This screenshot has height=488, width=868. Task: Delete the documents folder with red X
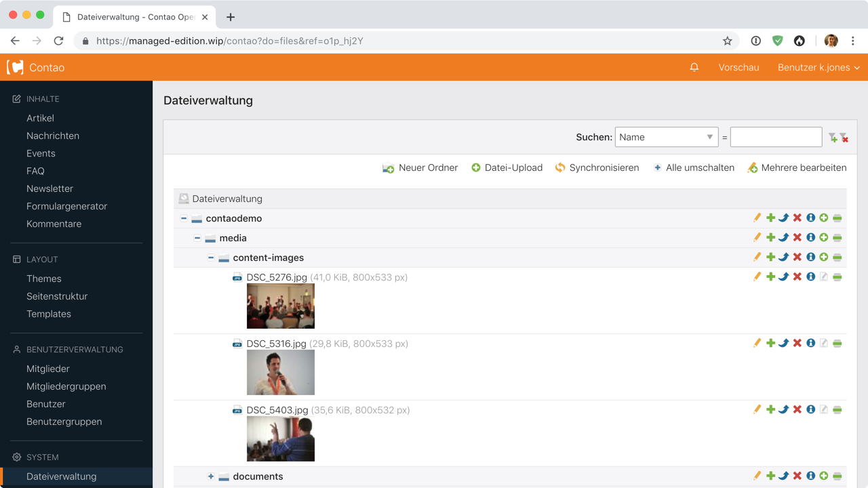tap(797, 476)
